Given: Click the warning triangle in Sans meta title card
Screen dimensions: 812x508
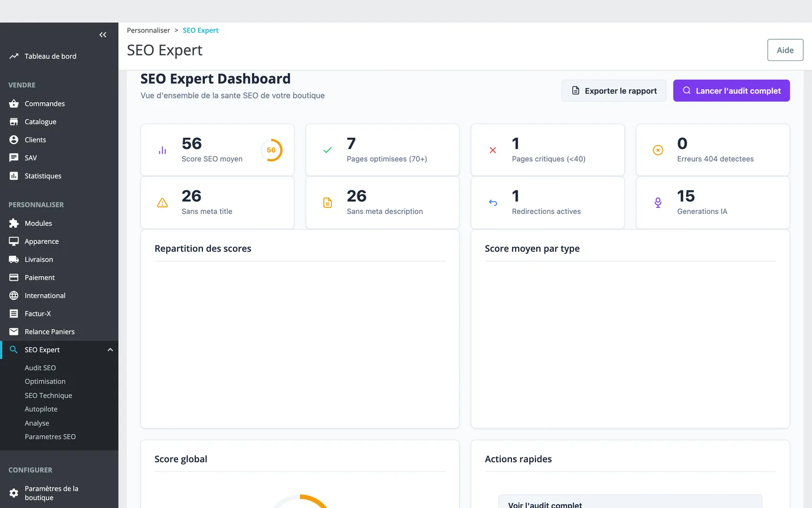Looking at the screenshot, I should point(162,203).
